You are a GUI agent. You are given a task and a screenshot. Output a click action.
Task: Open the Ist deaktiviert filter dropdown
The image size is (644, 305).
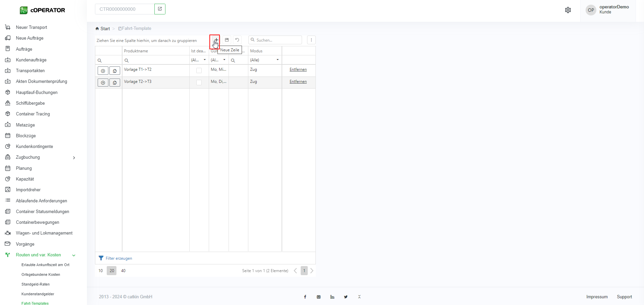click(204, 60)
